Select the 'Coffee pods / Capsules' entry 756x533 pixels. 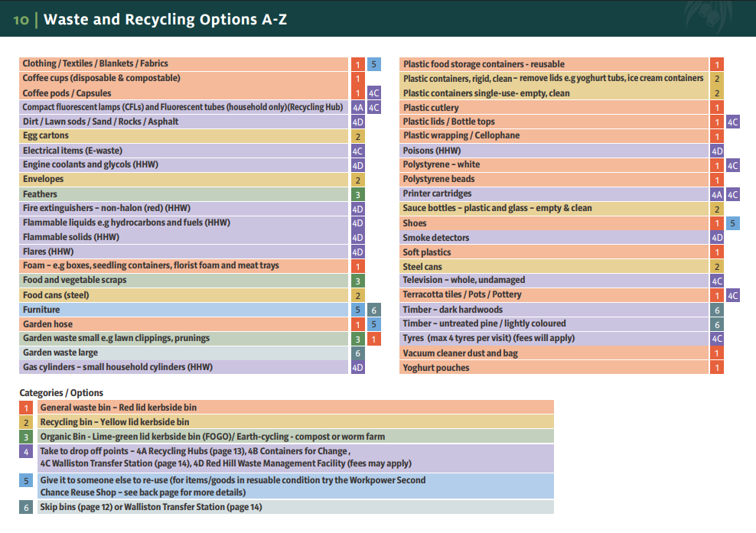point(184,93)
